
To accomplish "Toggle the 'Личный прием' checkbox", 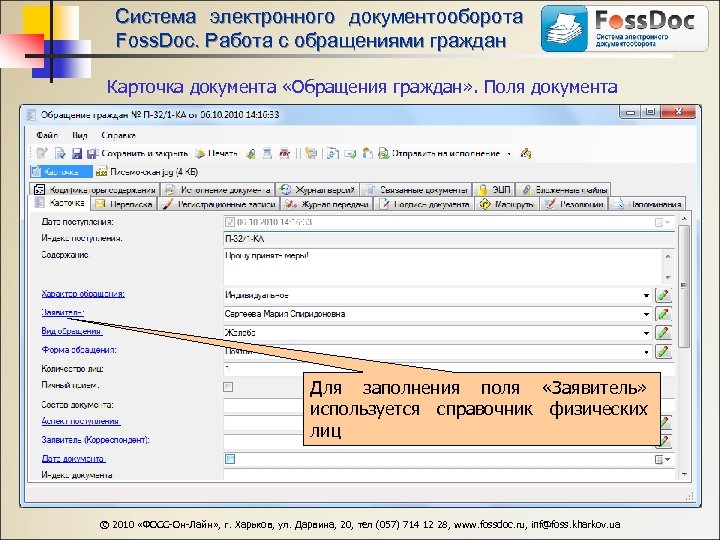I will pyautogui.click(x=228, y=387).
